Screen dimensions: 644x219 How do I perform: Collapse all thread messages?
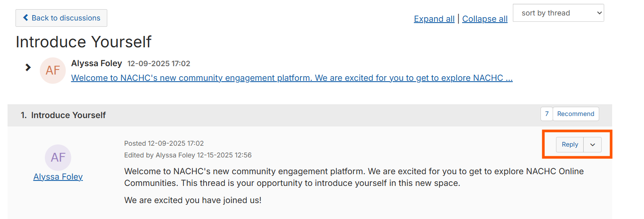tap(485, 19)
